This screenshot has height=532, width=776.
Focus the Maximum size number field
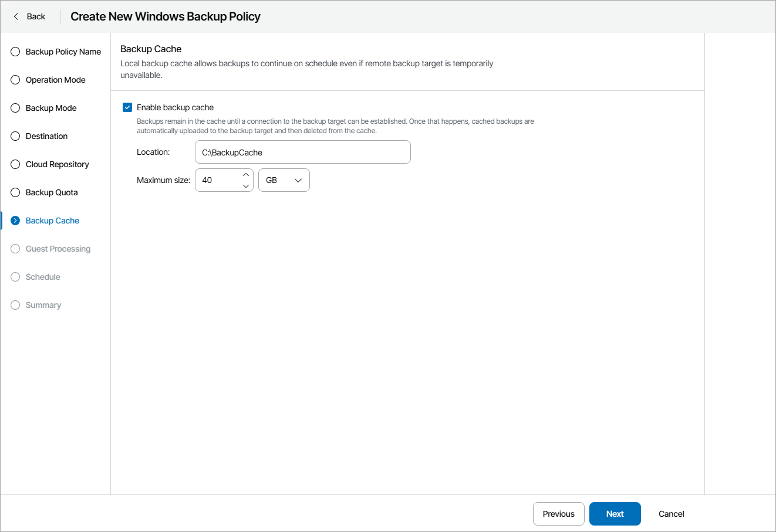click(218, 180)
